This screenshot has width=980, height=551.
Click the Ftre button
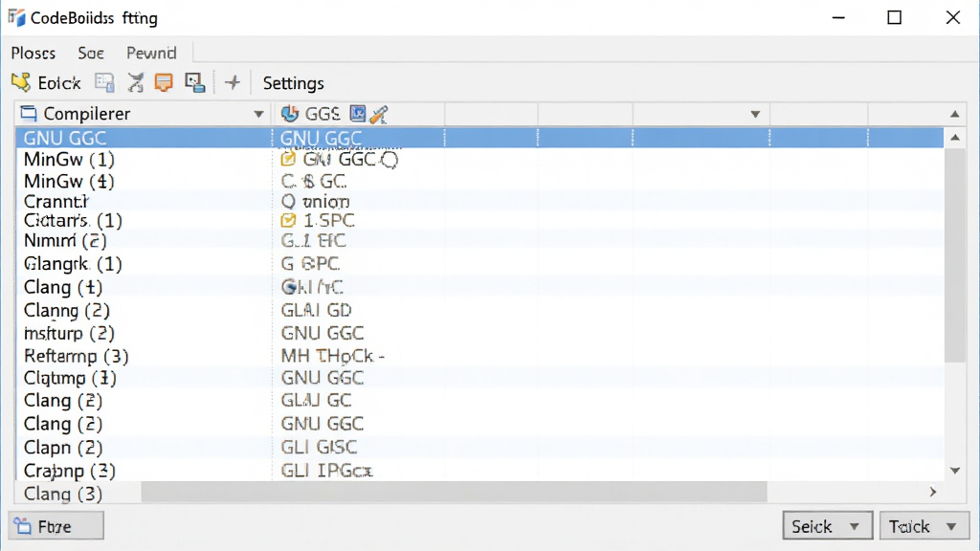pos(56,526)
